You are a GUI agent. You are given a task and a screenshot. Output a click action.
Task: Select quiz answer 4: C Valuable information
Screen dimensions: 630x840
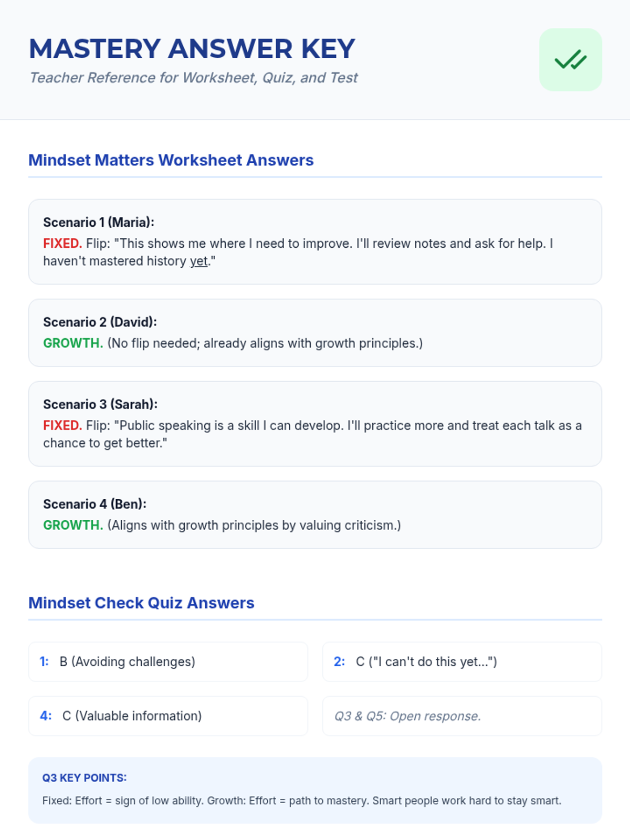(168, 716)
